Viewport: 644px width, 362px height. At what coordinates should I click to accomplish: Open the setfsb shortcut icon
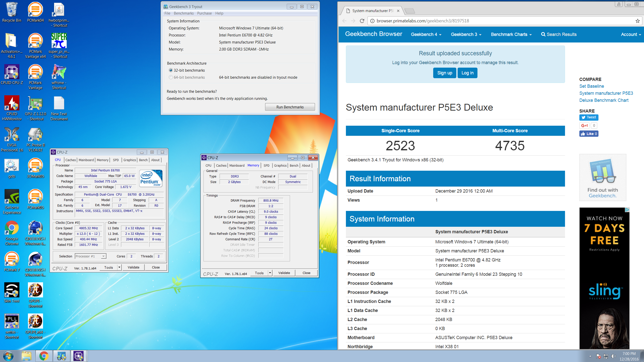click(12, 326)
